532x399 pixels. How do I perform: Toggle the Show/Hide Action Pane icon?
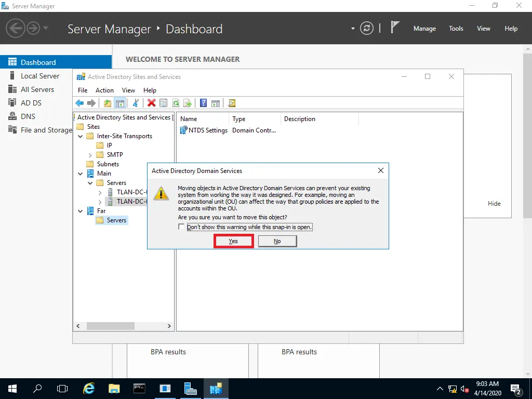[x=216, y=103]
